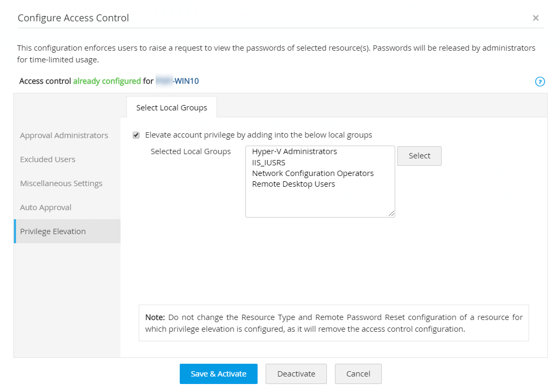This screenshot has width=560, height=392.
Task: Open the help question mark icon
Action: pyautogui.click(x=540, y=82)
